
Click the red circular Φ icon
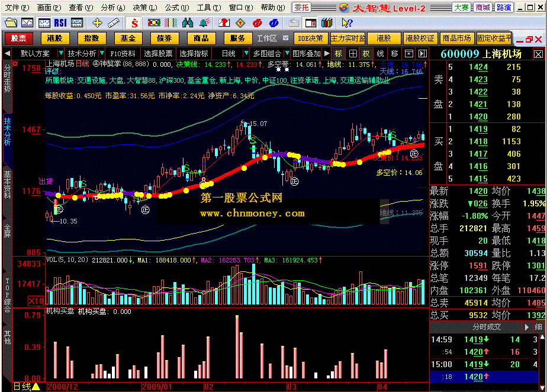(x=257, y=23)
